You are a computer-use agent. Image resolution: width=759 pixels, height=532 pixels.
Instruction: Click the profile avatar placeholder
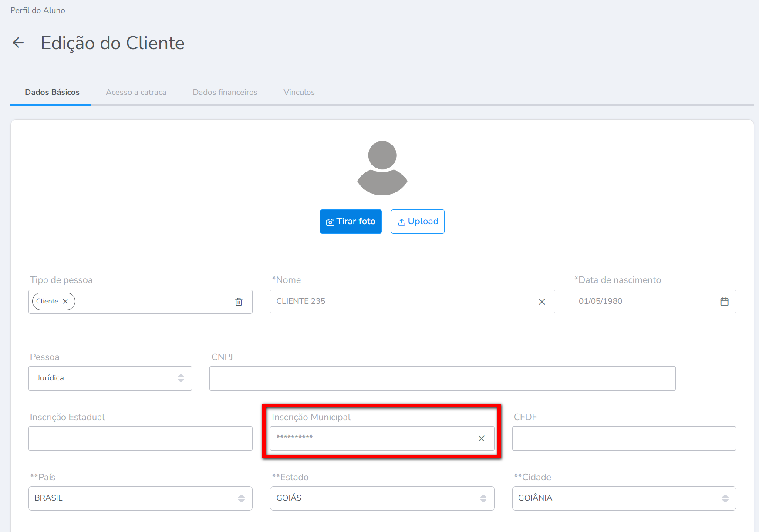point(382,168)
